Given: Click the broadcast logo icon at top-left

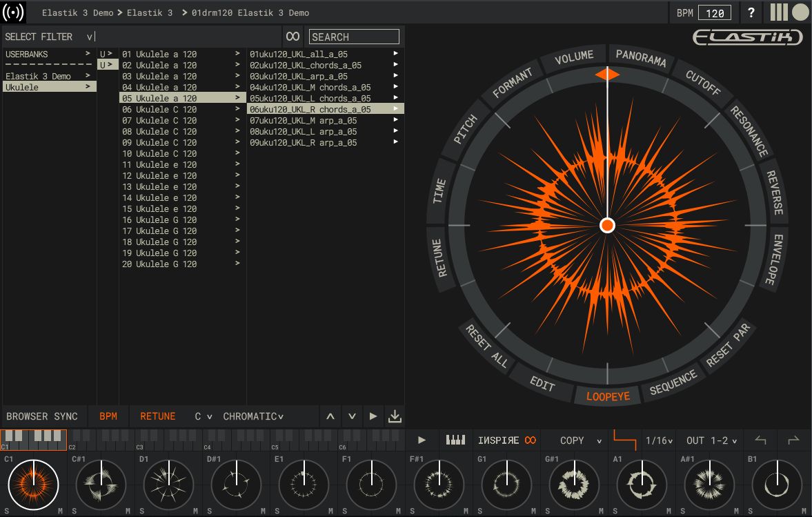Looking at the screenshot, I should tap(13, 12).
